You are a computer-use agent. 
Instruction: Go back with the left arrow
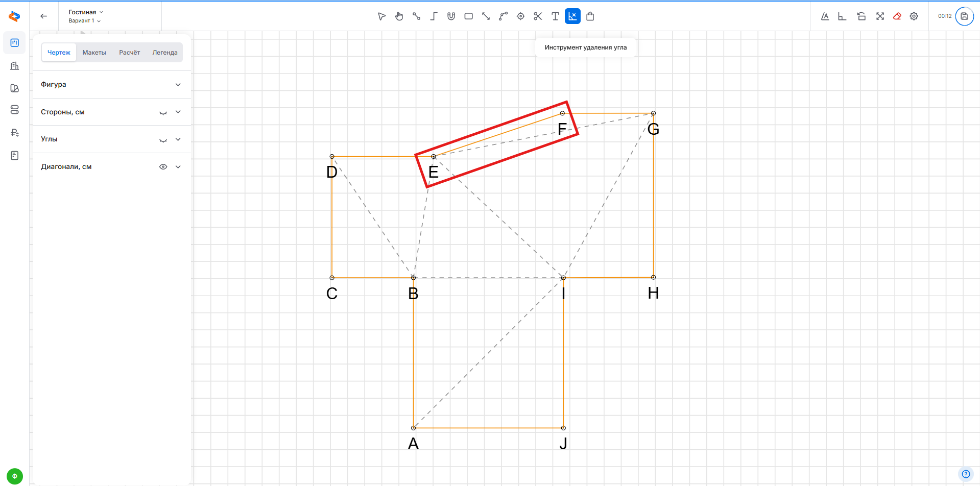44,16
